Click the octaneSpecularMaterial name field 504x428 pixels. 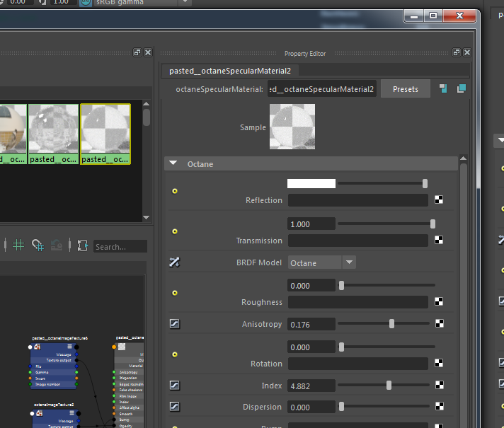point(322,89)
